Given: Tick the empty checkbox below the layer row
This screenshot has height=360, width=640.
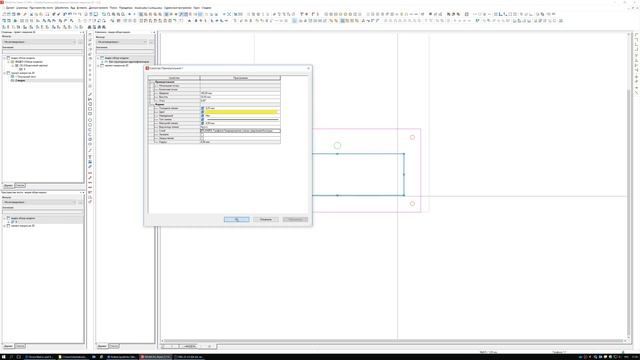Looking at the screenshot, I should [x=202, y=135].
